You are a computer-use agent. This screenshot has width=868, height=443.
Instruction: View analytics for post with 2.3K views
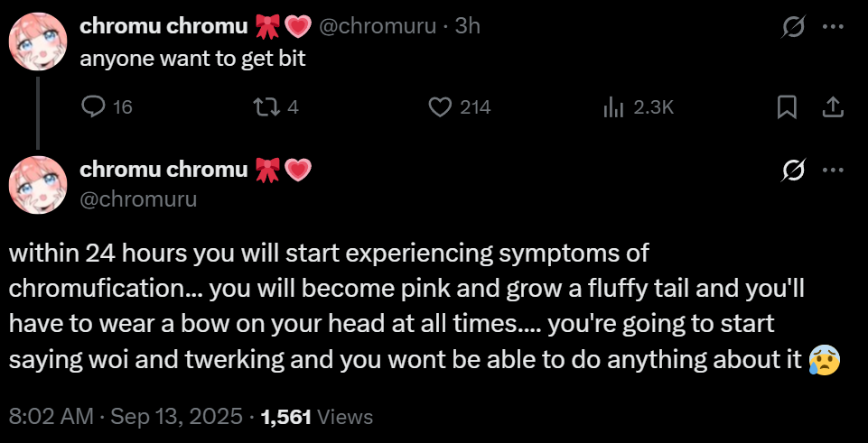(614, 107)
